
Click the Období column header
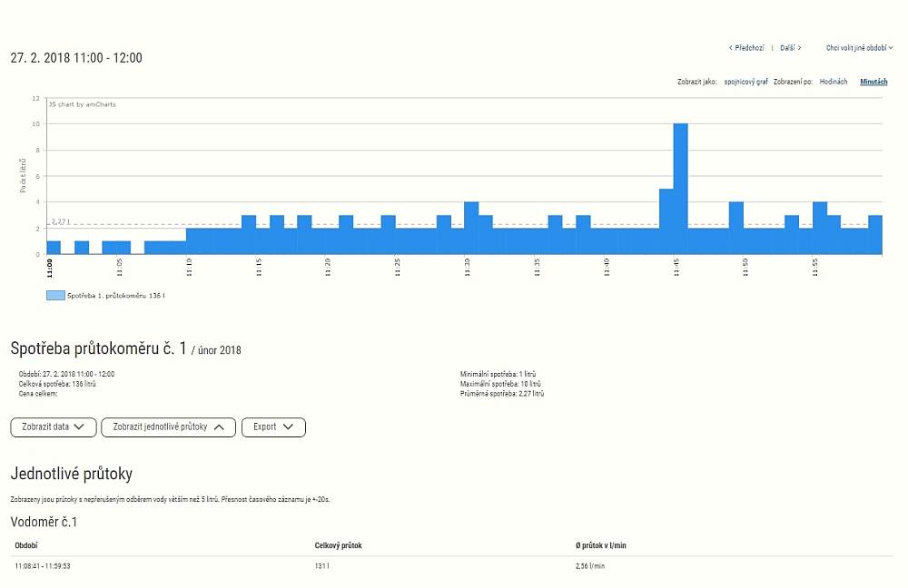[x=26, y=545]
